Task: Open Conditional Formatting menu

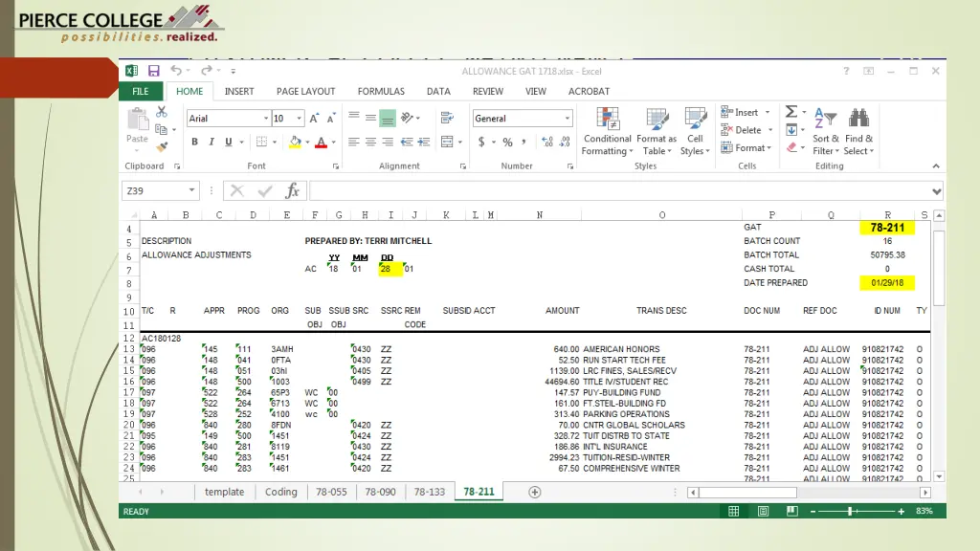Action: [x=607, y=131]
